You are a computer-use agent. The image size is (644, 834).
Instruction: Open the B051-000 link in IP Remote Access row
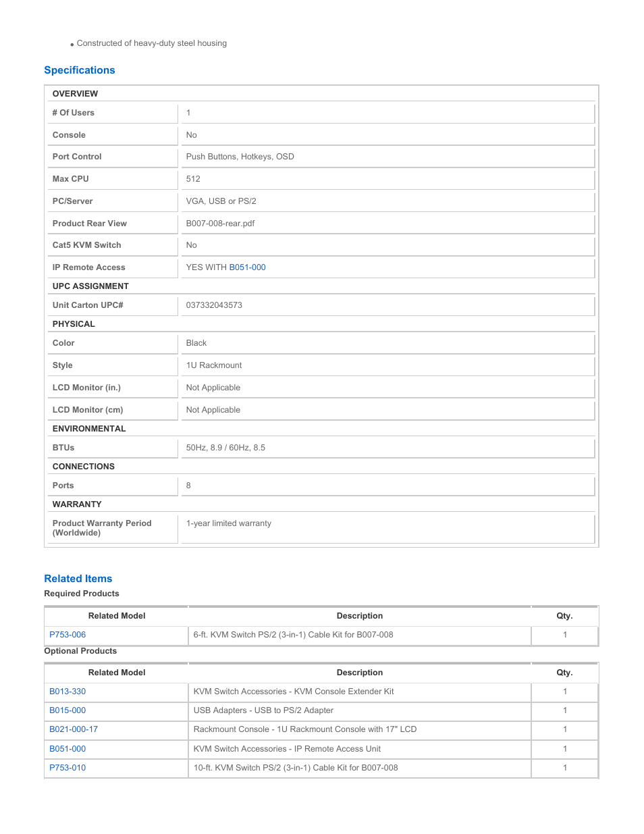click(x=247, y=267)
